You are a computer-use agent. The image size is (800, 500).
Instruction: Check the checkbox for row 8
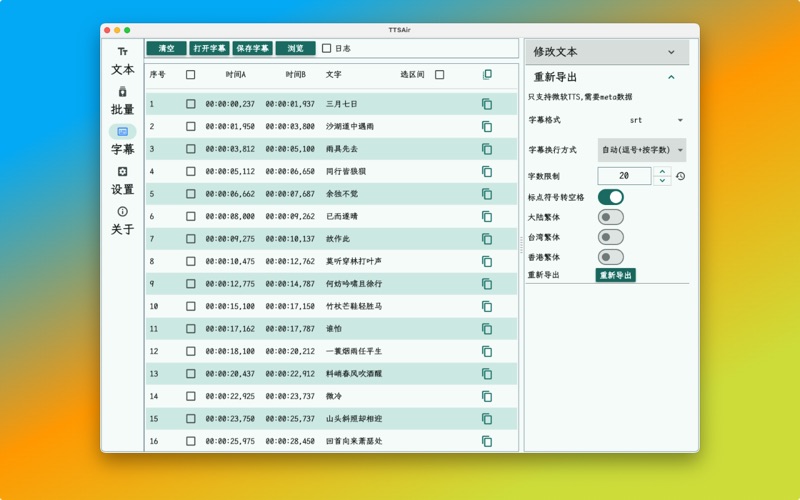190,261
